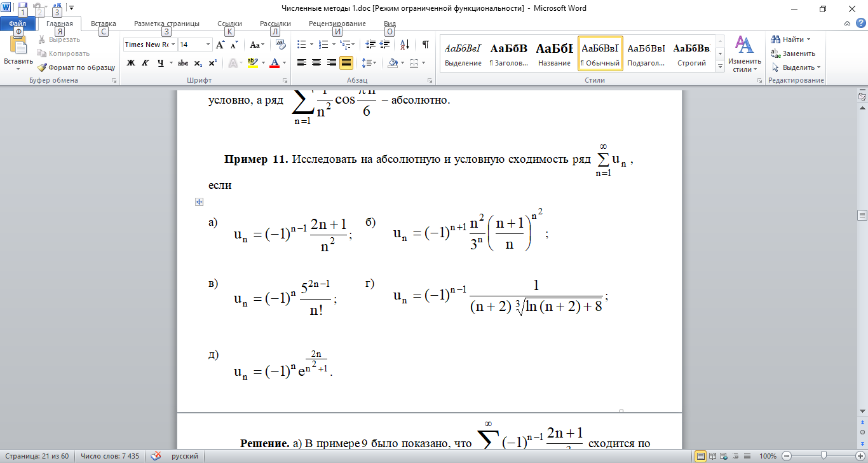The width and height of the screenshot is (868, 463).
Task: Apply Format Painter (Формат по образцу)
Action: click(x=76, y=67)
